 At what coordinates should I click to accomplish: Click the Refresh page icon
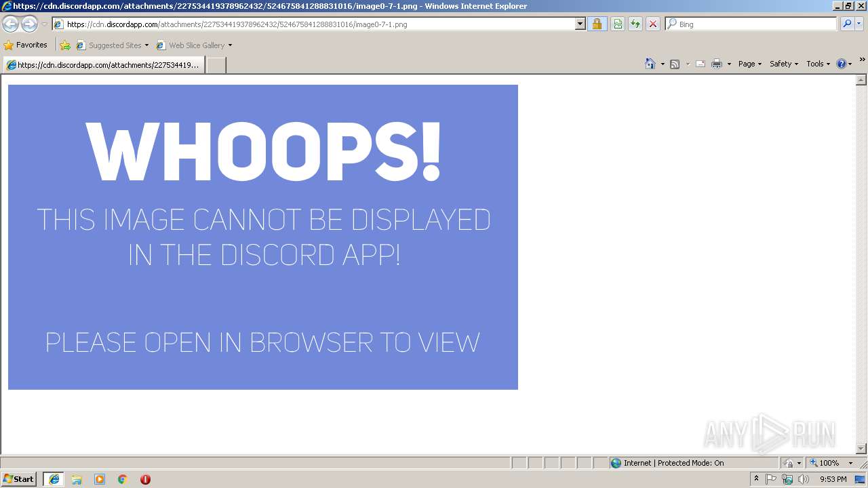(x=635, y=24)
